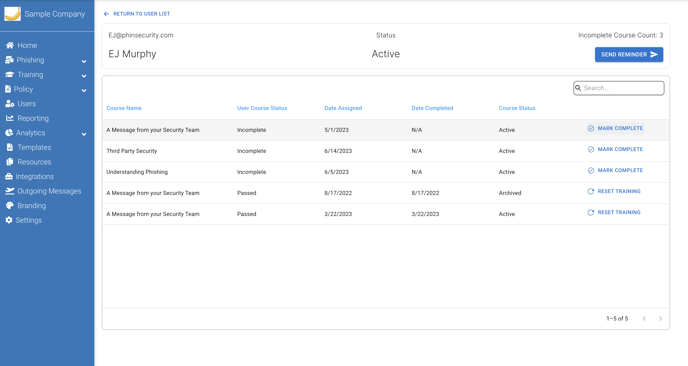Click the EJ@phinsecurity.com email text
688x366 pixels.
(141, 35)
